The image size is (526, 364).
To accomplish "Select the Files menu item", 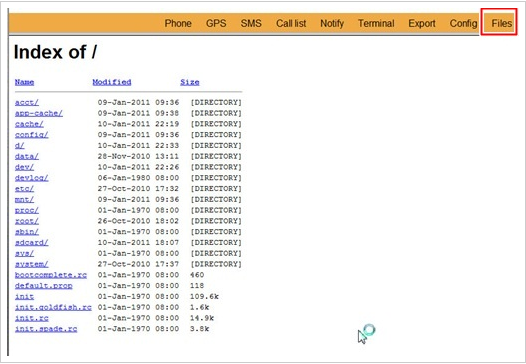I will pos(502,23).
